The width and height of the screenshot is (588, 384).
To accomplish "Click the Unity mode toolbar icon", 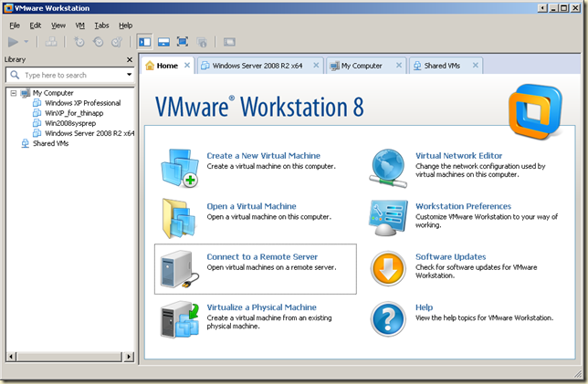I will (x=202, y=42).
